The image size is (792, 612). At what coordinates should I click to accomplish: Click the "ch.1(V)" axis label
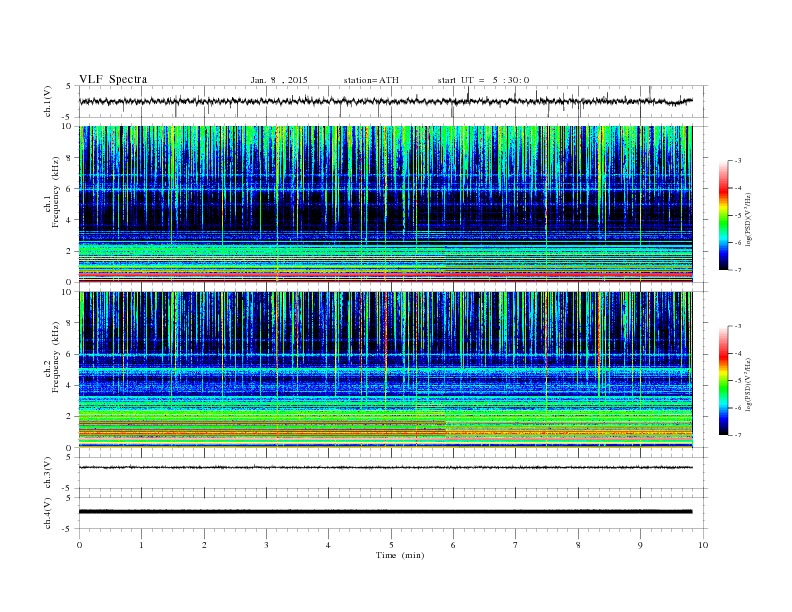click(x=48, y=101)
